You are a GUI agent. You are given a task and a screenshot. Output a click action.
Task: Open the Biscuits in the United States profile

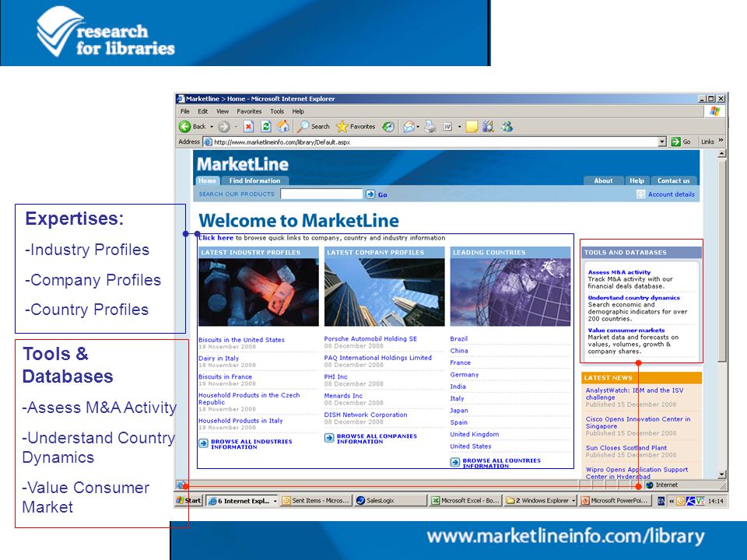tap(241, 340)
